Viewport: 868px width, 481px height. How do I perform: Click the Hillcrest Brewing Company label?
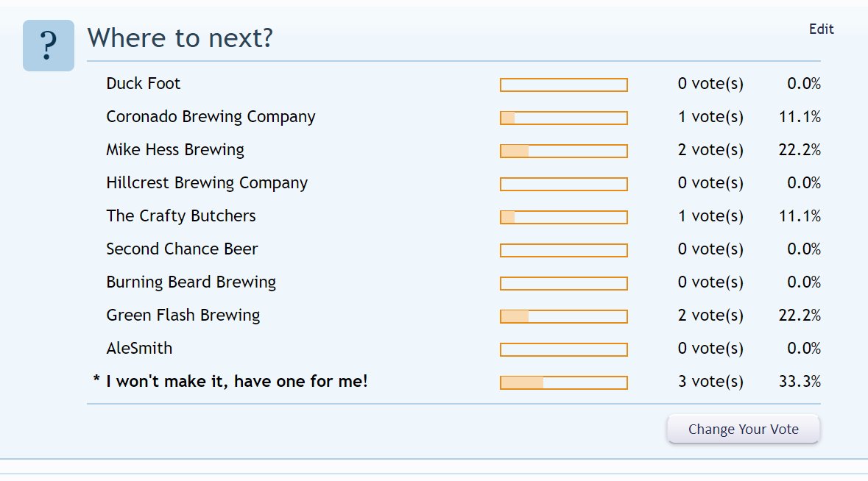pos(206,184)
